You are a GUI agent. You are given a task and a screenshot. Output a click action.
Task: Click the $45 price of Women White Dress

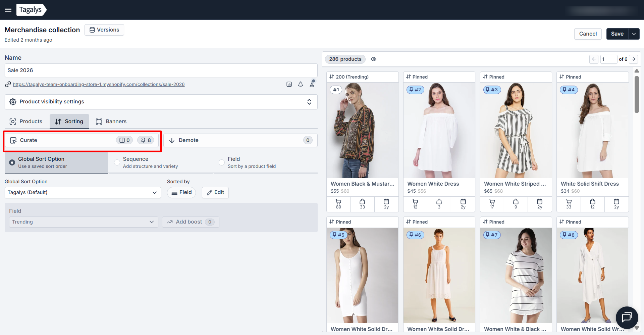pyautogui.click(x=412, y=191)
